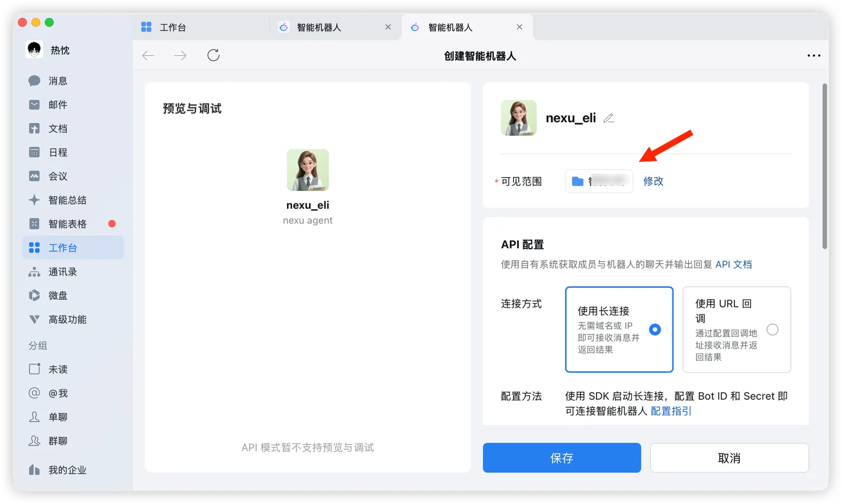
Task: Open 智能表格 smart sheets in the sidebar
Action: click(x=67, y=224)
